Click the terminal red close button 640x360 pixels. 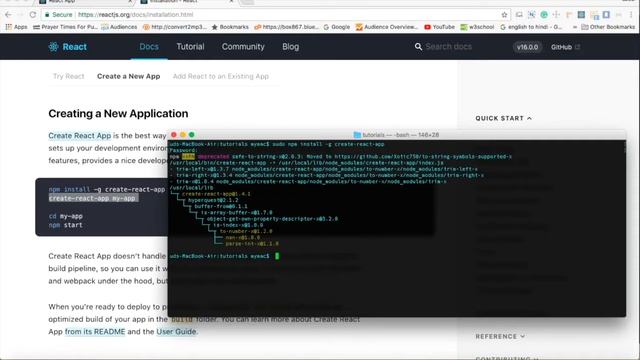[174, 135]
